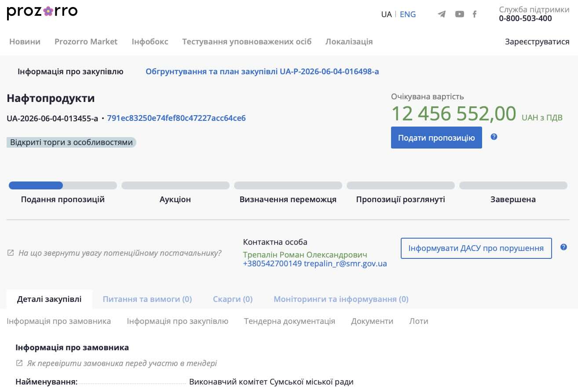Image resolution: width=578 pixels, height=392 pixels.
Task: Switch language to ENG
Action: pyautogui.click(x=408, y=14)
